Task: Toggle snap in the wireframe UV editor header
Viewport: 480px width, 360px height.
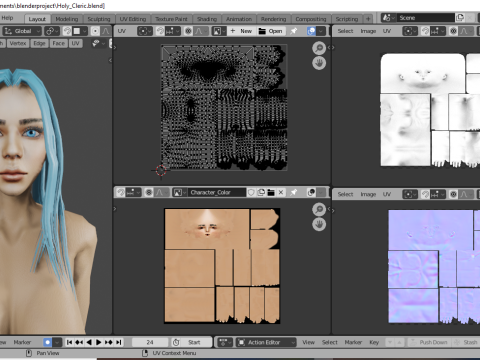Action: (160, 31)
